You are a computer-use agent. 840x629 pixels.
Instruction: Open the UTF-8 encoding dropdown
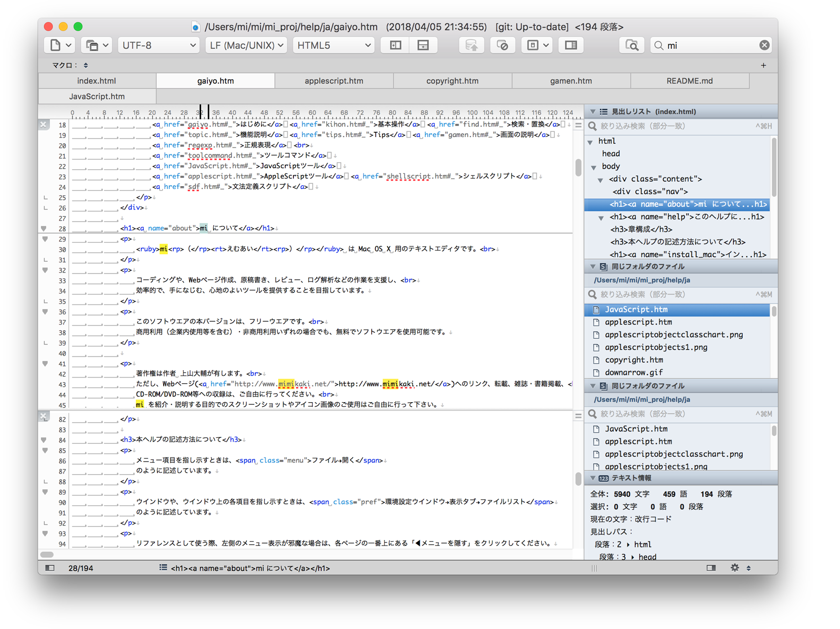point(159,45)
